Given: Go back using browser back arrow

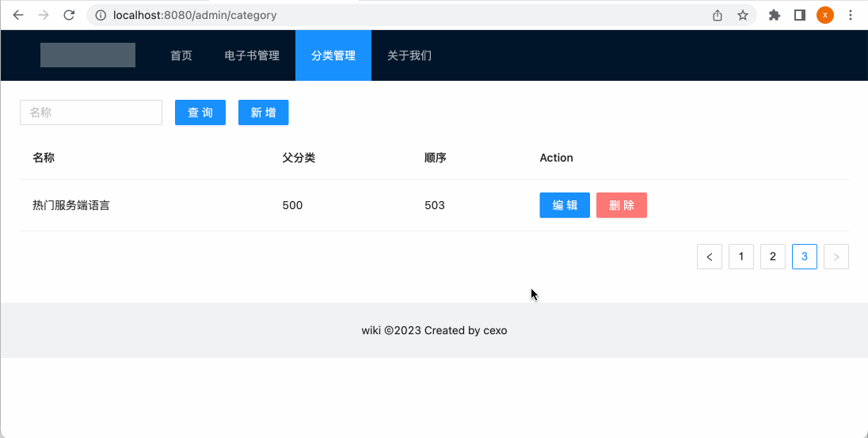Looking at the screenshot, I should tap(18, 15).
